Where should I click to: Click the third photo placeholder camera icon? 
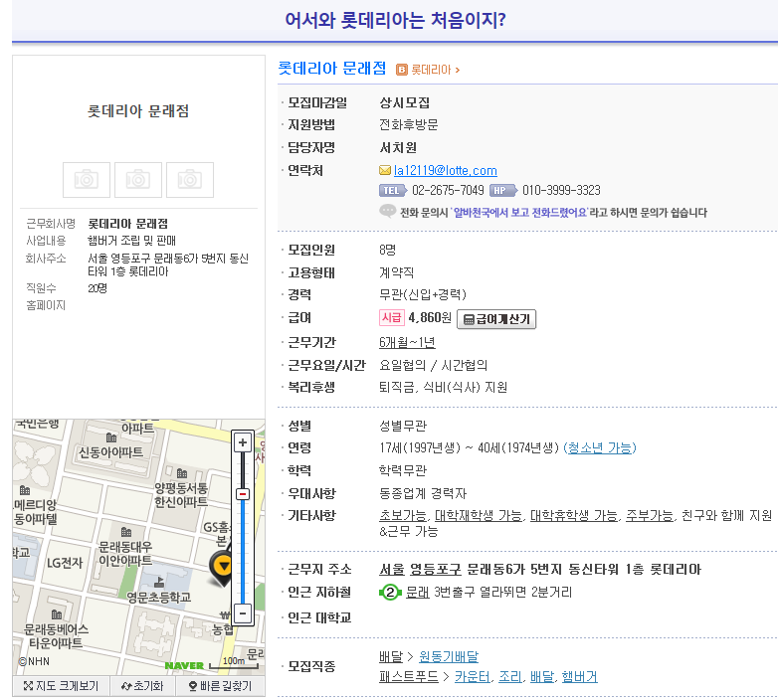pos(189,179)
